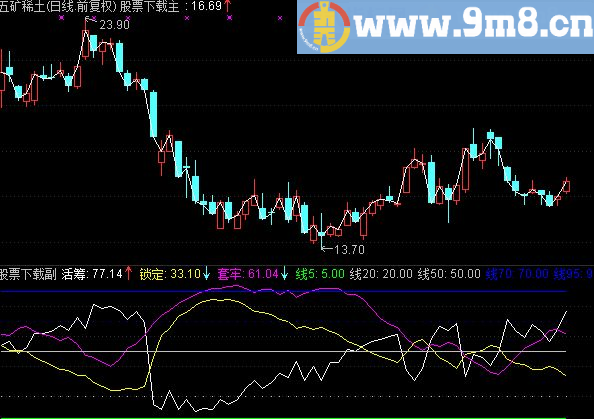Click the cyan down arrow after 61.04

coord(284,274)
